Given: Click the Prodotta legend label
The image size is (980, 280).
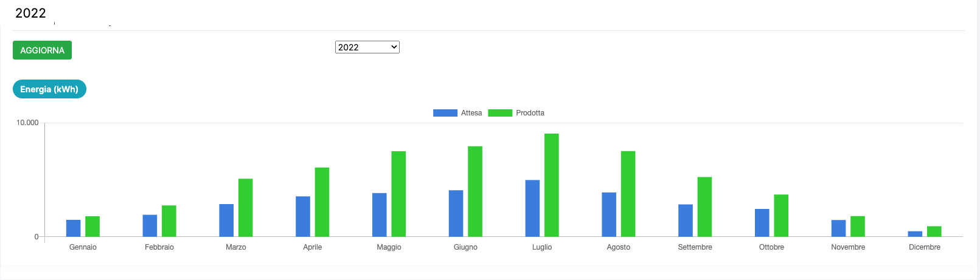Looking at the screenshot, I should [530, 113].
